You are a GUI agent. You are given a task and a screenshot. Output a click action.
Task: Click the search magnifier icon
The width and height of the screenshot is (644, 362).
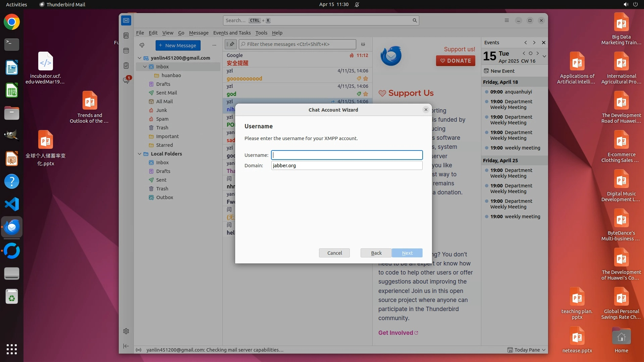(x=415, y=20)
